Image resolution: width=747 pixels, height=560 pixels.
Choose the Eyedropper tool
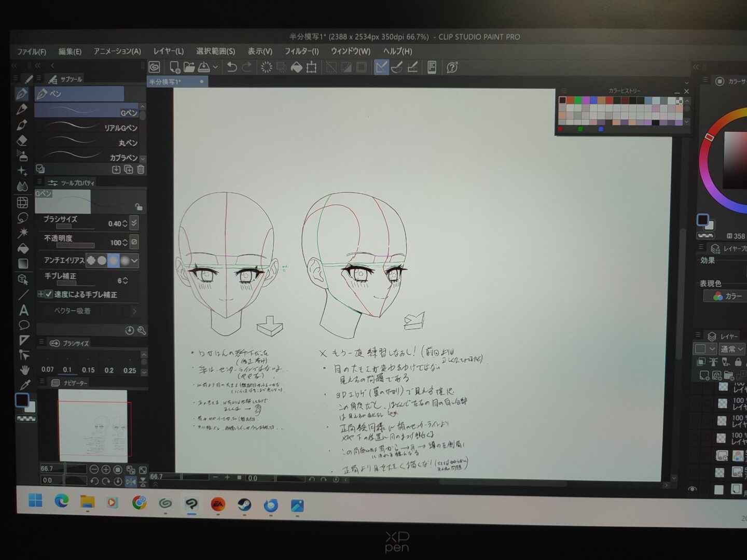pyautogui.click(x=24, y=385)
